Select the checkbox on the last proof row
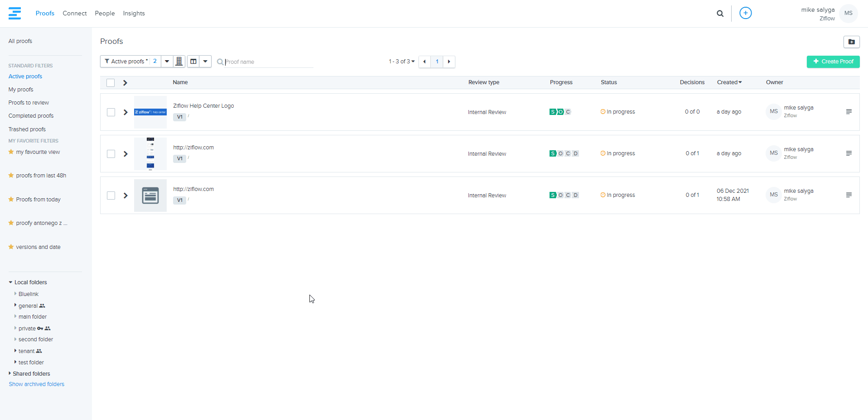Image resolution: width=868 pixels, height=420 pixels. tap(111, 196)
